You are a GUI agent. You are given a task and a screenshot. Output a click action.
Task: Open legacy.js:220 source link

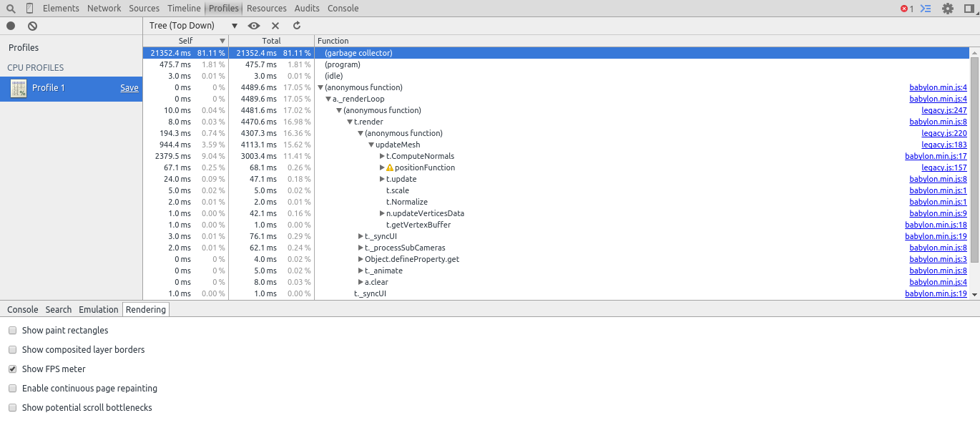pos(944,133)
